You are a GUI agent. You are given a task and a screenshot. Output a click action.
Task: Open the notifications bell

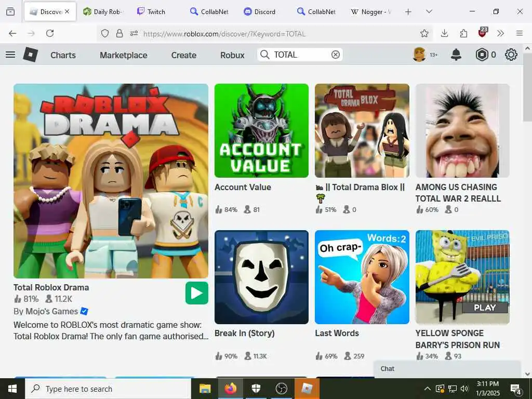point(456,55)
